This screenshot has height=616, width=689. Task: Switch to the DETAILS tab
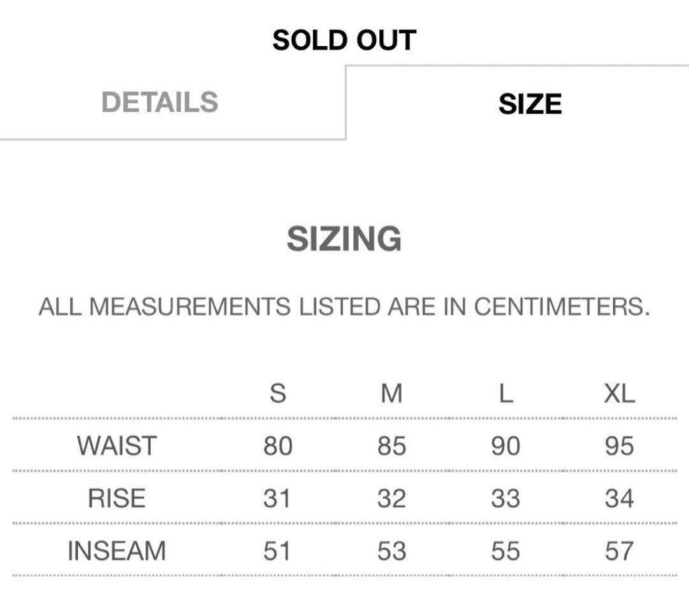tap(159, 102)
